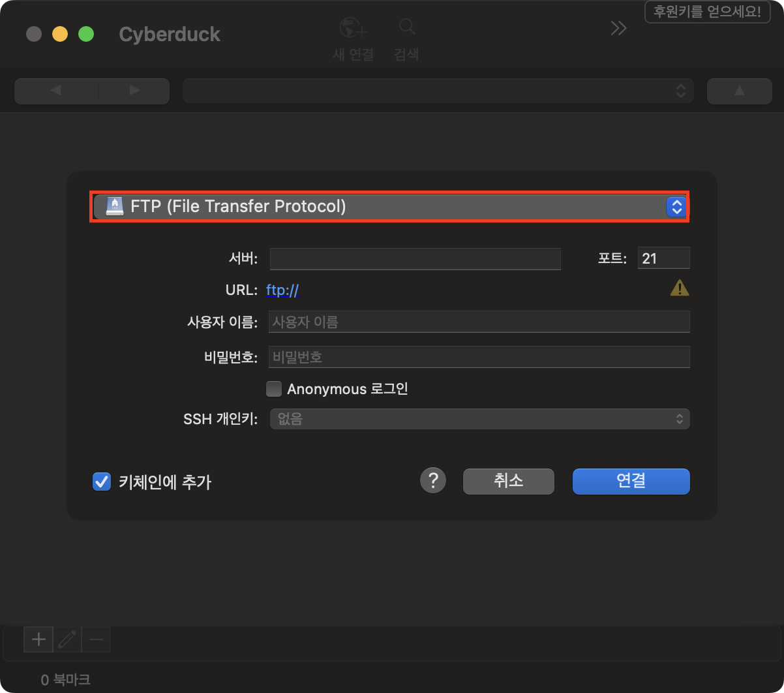Click the New Connection globe icon
The height and width of the screenshot is (693, 784).
(x=353, y=29)
